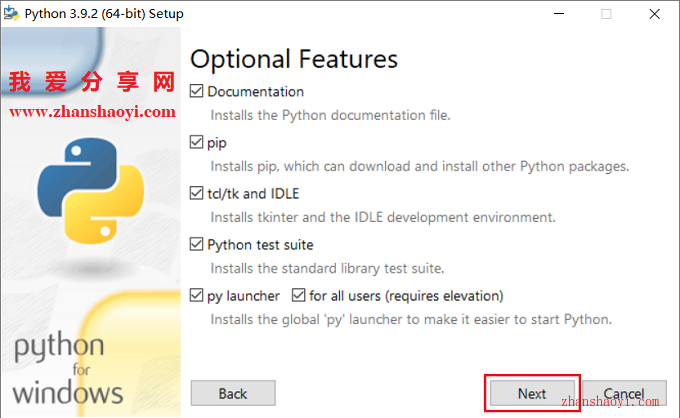Click the pip description text
680x418 pixels.
pyautogui.click(x=419, y=167)
